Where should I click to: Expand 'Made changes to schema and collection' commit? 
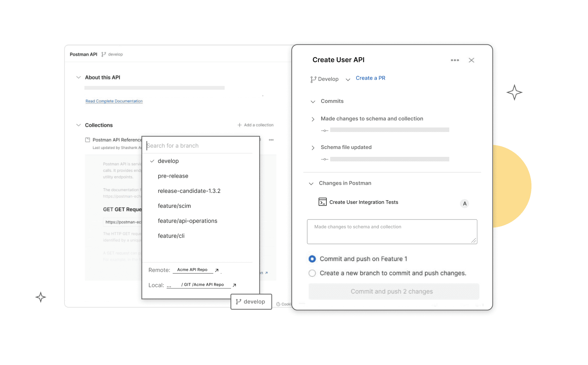coord(313,119)
